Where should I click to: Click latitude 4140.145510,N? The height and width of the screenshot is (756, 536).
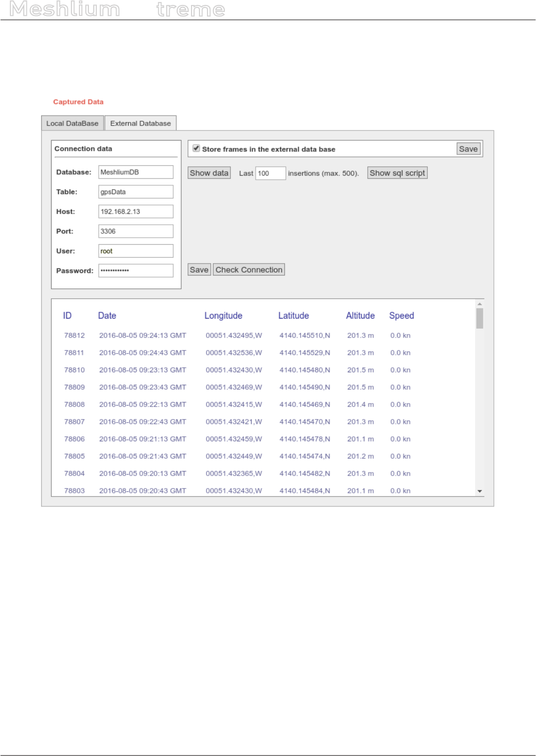[305, 336]
